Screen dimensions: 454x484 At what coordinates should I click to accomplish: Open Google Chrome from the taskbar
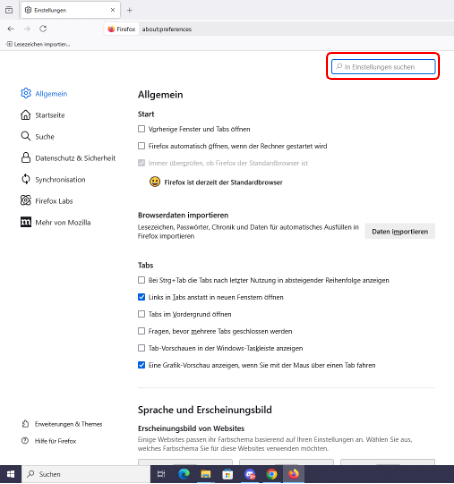(x=272, y=474)
